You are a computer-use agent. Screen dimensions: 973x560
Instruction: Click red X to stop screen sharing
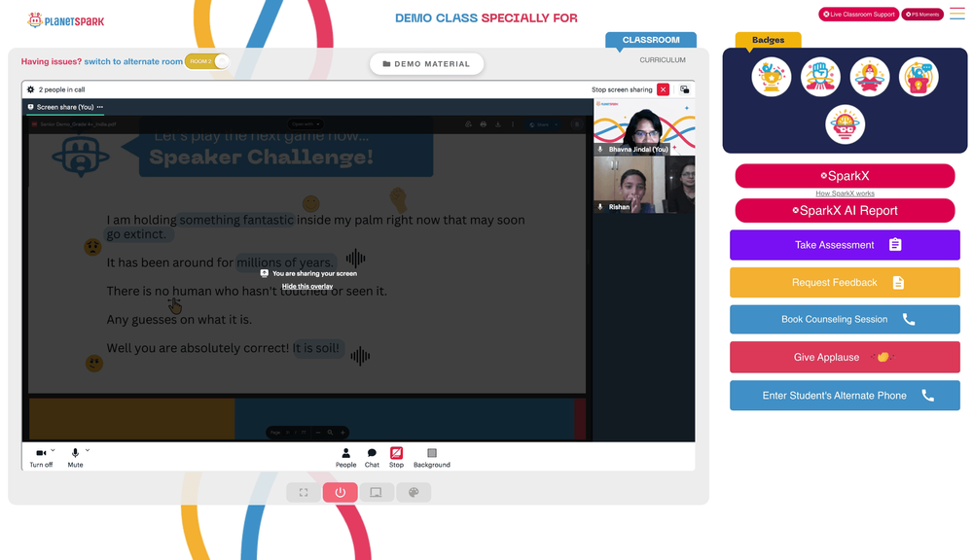pyautogui.click(x=663, y=89)
